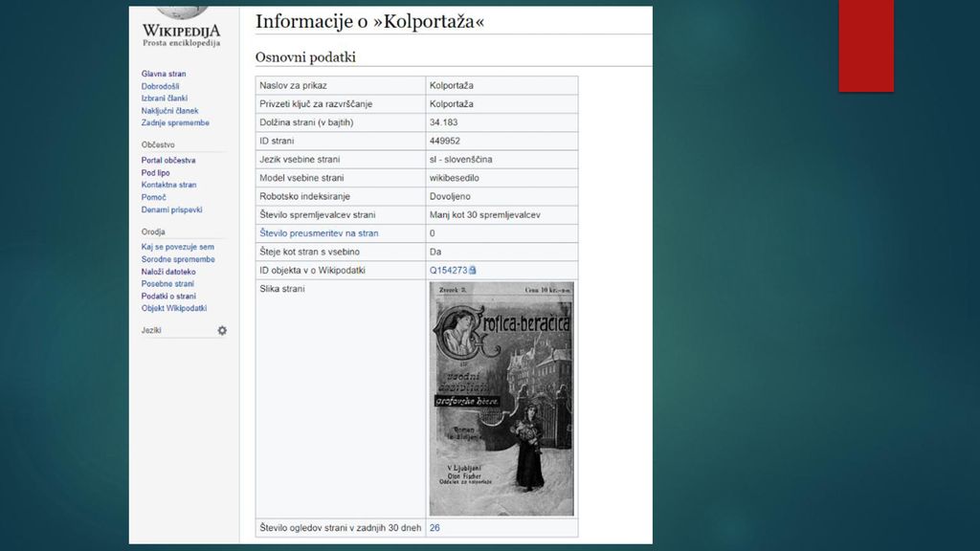This screenshot has width=980, height=551.
Task: Click 'Slika strani' row label
Action: click(x=282, y=289)
